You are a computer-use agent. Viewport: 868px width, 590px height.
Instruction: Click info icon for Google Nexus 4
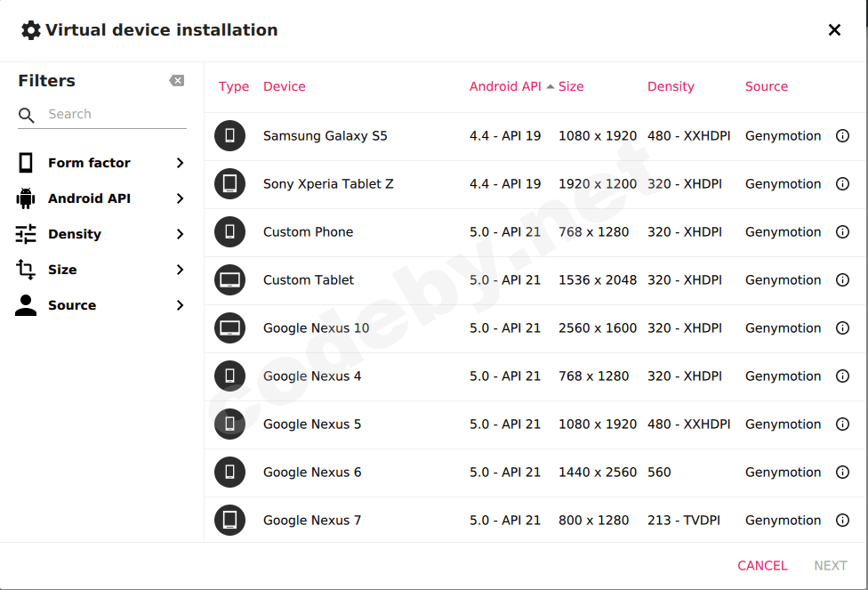842,376
